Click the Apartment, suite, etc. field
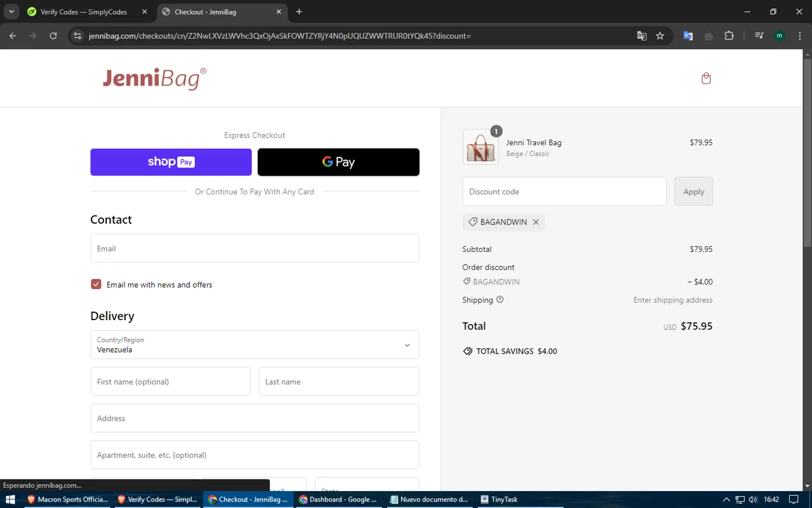 click(254, 455)
